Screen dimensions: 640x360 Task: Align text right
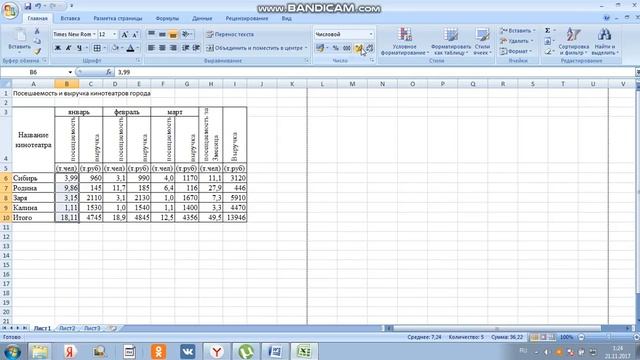click(173, 48)
